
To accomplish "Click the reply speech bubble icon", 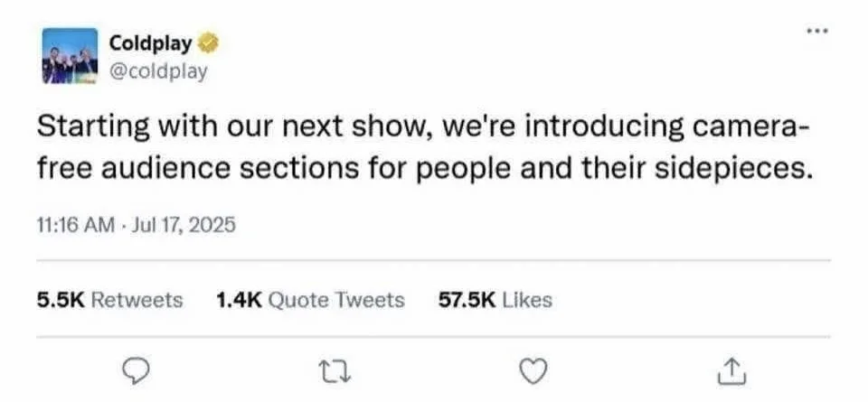I will tap(135, 369).
